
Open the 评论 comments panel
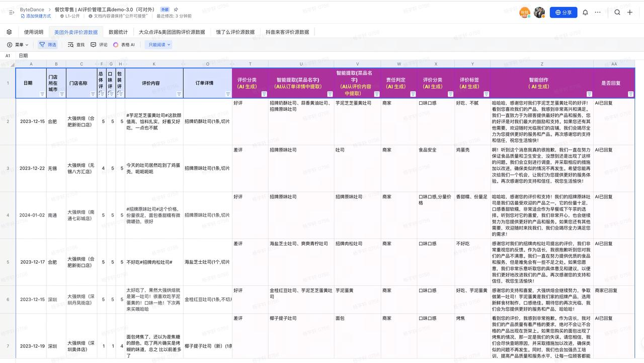[99, 45]
